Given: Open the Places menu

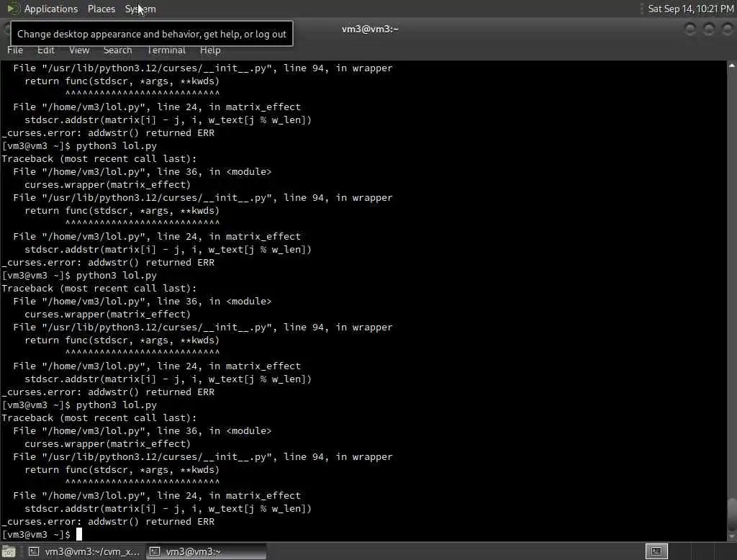Looking at the screenshot, I should [x=101, y=9].
